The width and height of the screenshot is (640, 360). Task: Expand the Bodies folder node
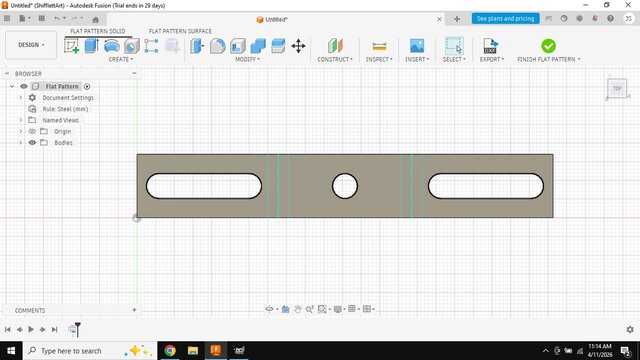pos(20,142)
